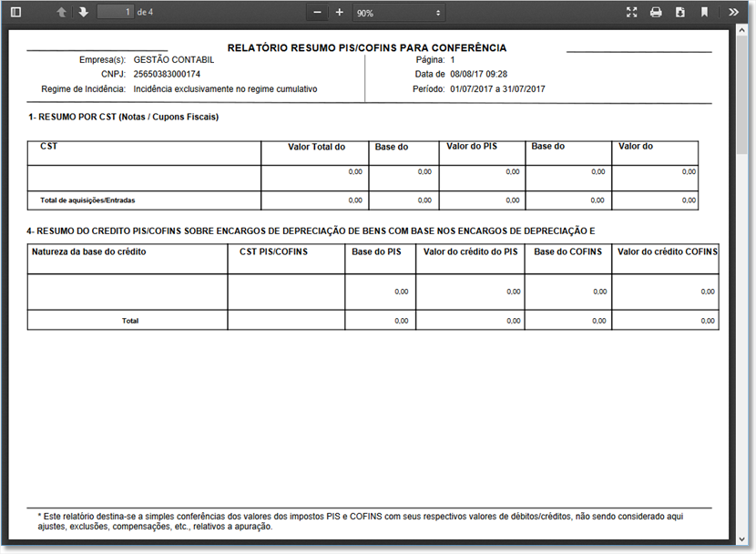Click the report title 'RELATÓRIO RESUMO PIS/COFINS PARA CONFERÊNCIA'
Image resolution: width=756 pixels, height=554 pixels.
coord(367,48)
